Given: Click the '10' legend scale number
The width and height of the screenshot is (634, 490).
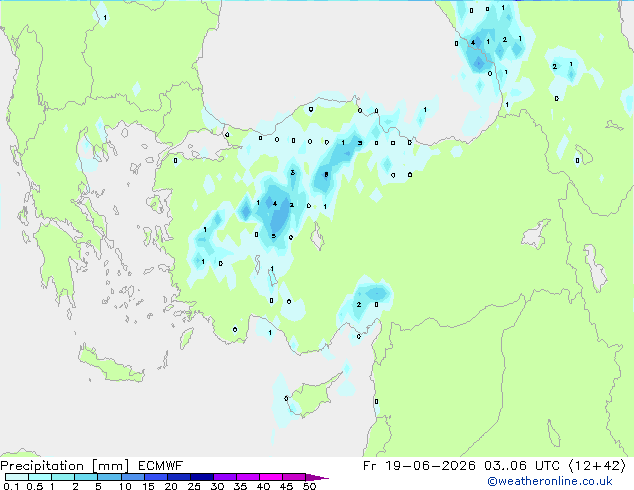Looking at the screenshot, I should click(x=125, y=486).
